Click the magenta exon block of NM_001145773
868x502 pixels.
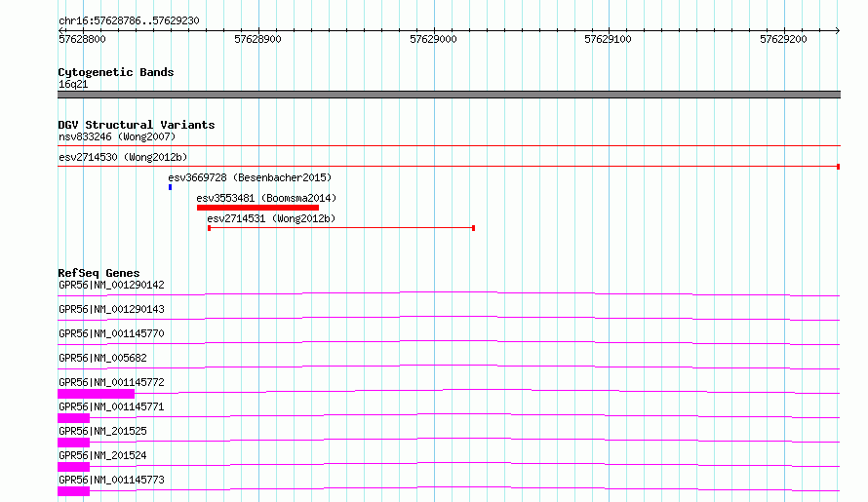(x=73, y=491)
